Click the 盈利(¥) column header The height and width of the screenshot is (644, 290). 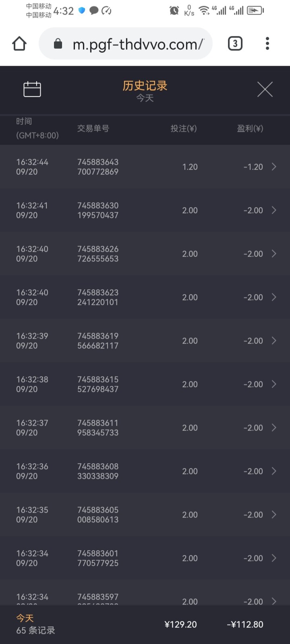250,128
